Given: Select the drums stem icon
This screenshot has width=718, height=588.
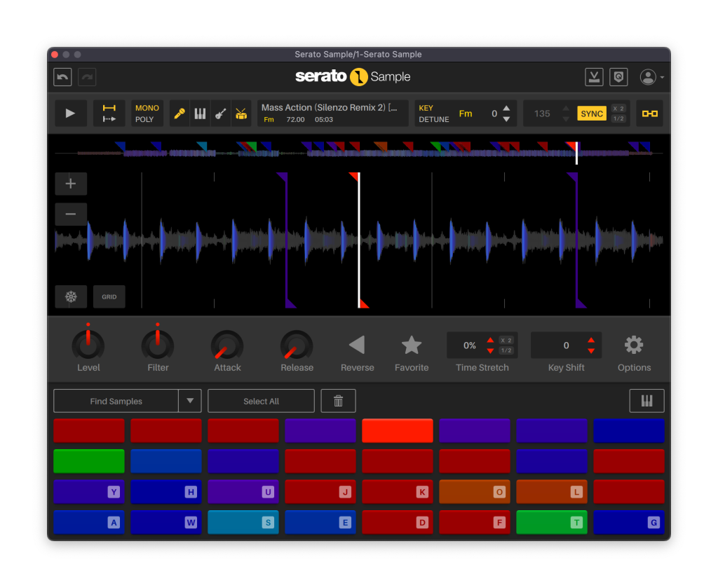Looking at the screenshot, I should tap(241, 114).
